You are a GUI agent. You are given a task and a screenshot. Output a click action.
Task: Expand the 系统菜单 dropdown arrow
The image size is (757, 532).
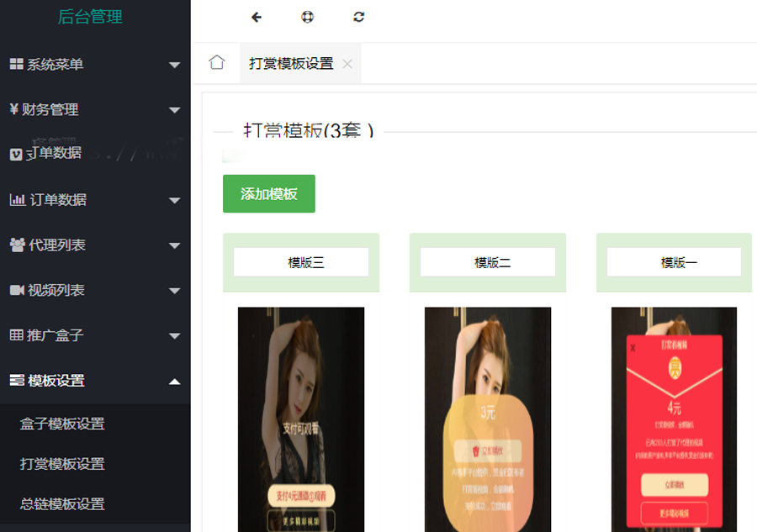pyautogui.click(x=174, y=65)
